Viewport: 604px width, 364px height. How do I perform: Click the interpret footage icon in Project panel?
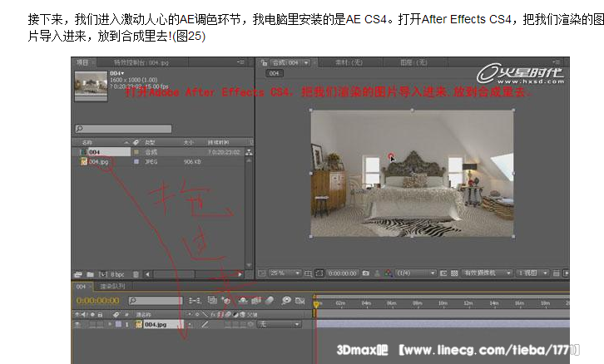(78, 274)
